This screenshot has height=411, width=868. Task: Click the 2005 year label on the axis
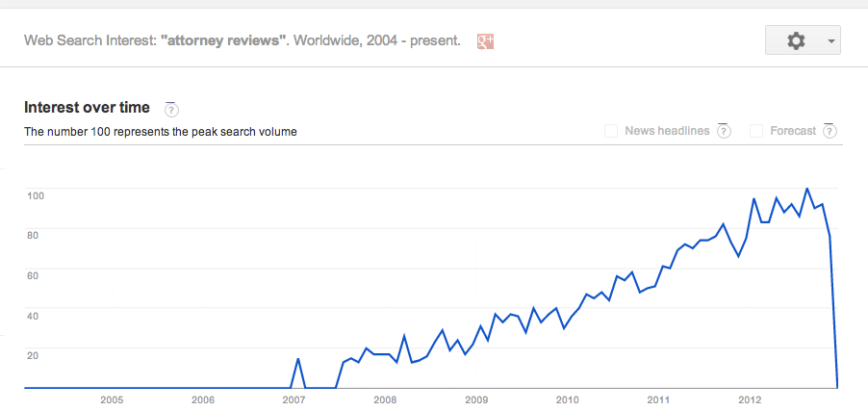tap(112, 399)
